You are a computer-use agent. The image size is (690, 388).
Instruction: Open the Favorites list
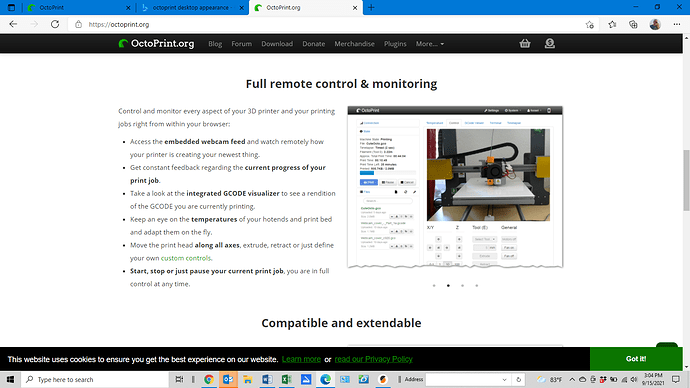click(x=612, y=25)
